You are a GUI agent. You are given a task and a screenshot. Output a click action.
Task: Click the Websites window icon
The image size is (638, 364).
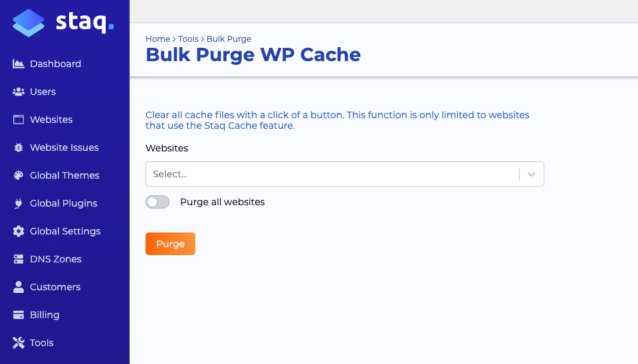pyautogui.click(x=19, y=120)
